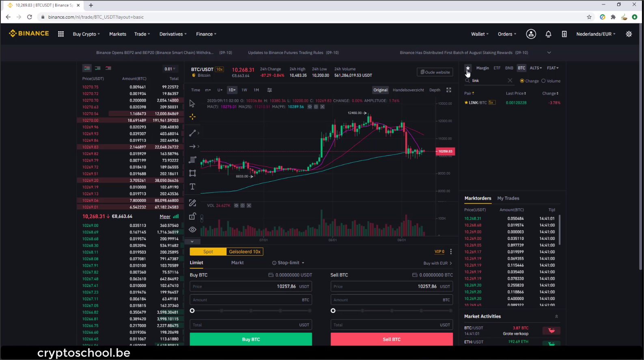Image resolution: width=644 pixels, height=360 pixels.
Task: Open the Markets menu item
Action: pos(118,34)
